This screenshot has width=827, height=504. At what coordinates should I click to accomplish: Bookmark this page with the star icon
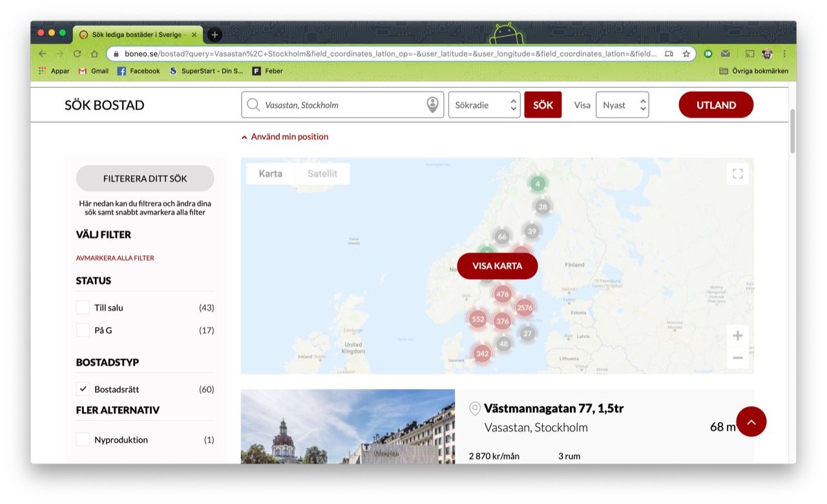[686, 54]
